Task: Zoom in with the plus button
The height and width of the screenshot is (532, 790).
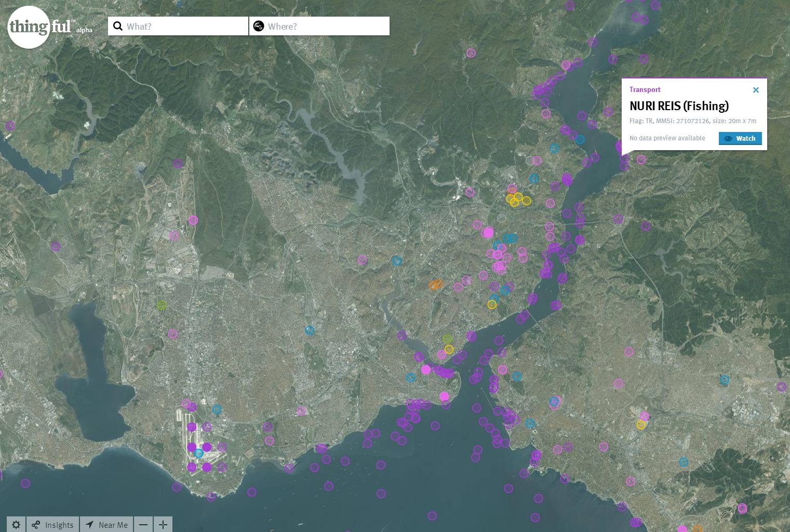Action: (163, 525)
